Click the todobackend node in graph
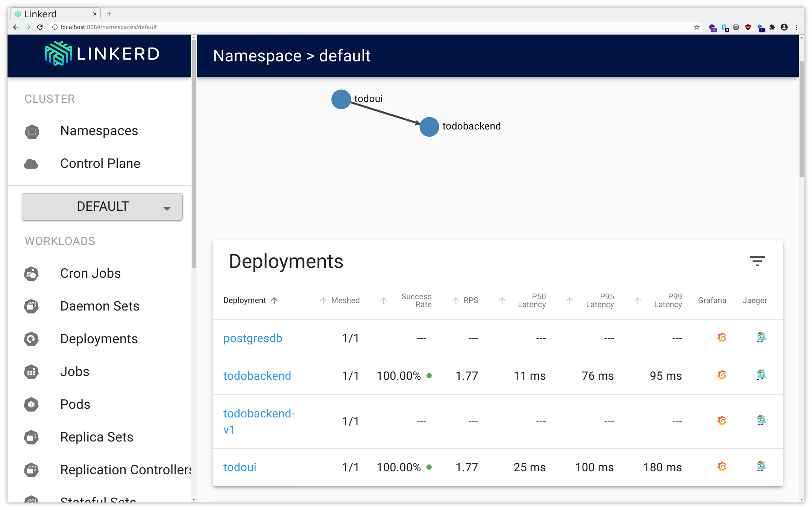The width and height of the screenshot is (812, 510). click(x=429, y=127)
